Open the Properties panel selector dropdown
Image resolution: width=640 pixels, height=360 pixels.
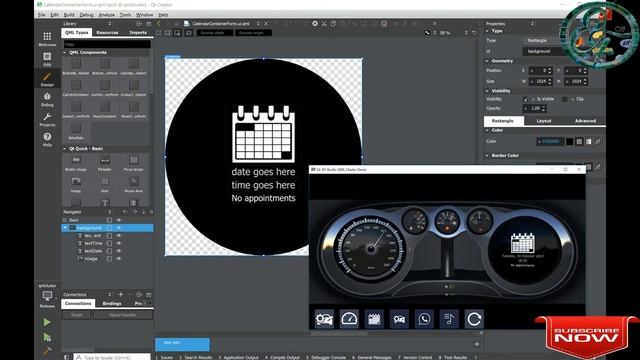(x=532, y=24)
